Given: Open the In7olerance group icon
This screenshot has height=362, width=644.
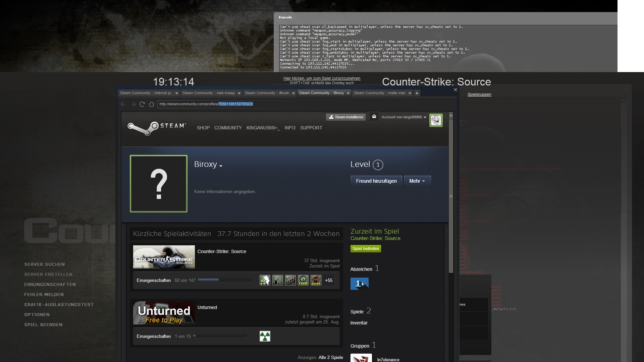Looking at the screenshot, I should click(x=361, y=358).
